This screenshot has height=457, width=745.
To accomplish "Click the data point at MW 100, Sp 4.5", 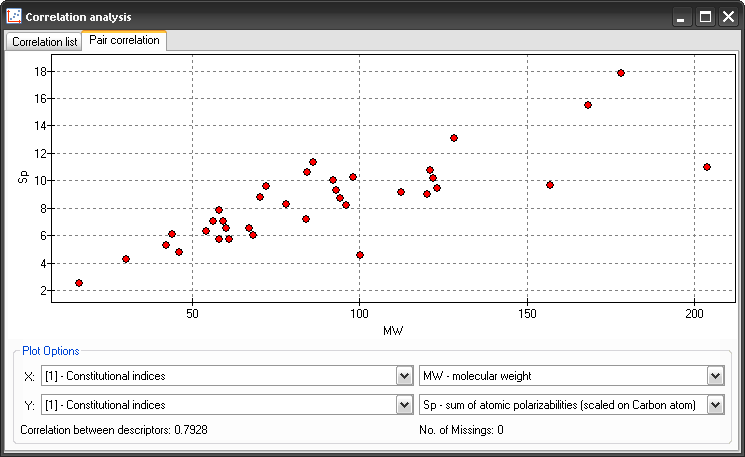I will pyautogui.click(x=360, y=256).
